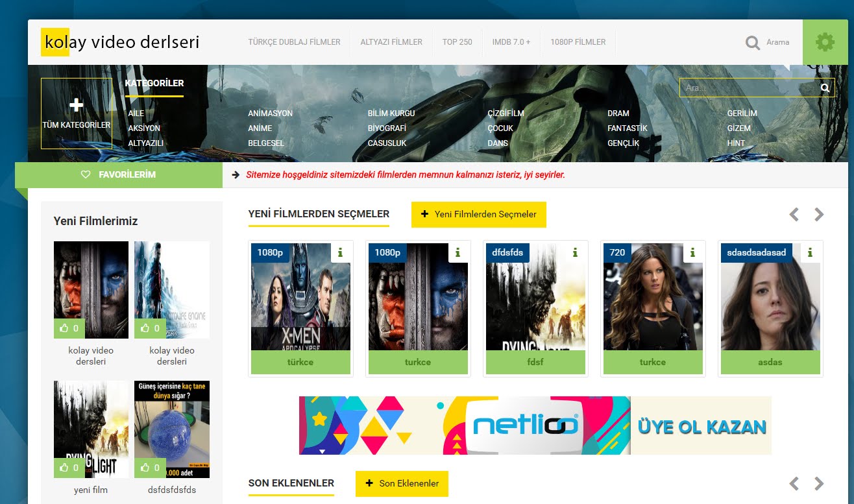Select the ÇOCUK category
The width and height of the screenshot is (854, 504).
point(500,128)
